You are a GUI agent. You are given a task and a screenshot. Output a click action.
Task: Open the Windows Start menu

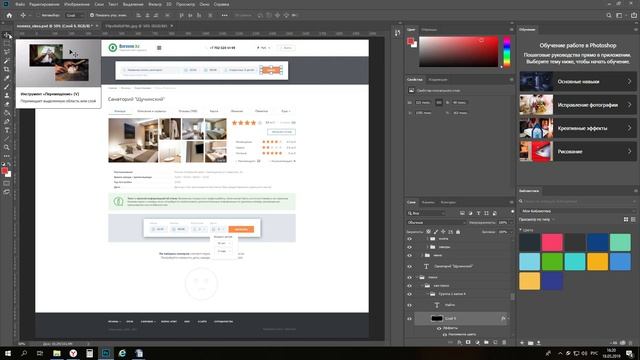[x=8, y=353]
